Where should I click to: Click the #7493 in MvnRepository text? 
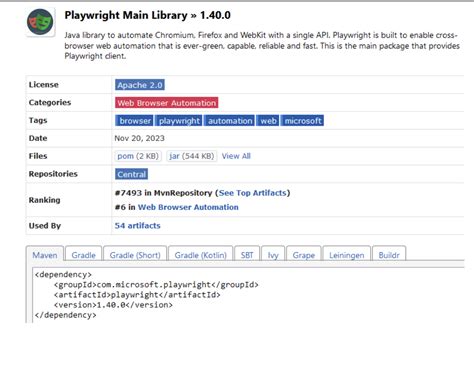(163, 193)
